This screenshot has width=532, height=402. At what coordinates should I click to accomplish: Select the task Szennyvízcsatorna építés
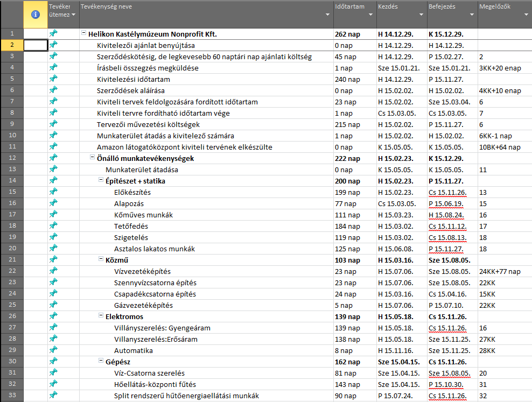coord(155,283)
